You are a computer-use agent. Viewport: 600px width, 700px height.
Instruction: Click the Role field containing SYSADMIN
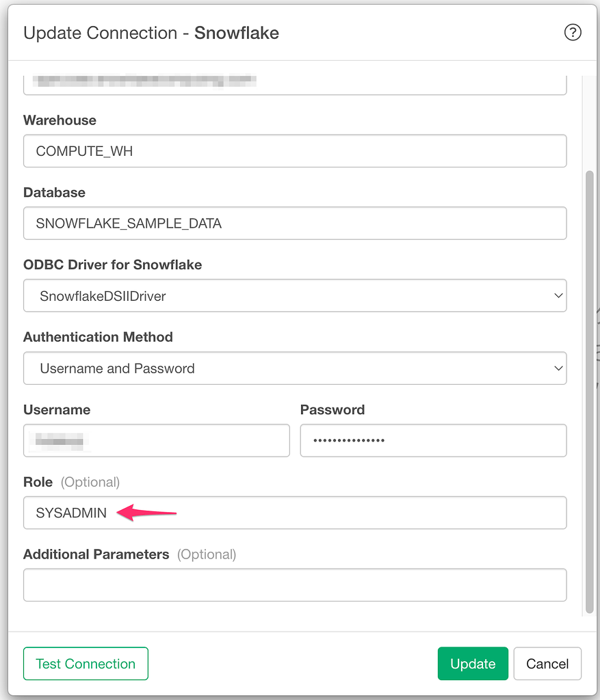point(295,513)
